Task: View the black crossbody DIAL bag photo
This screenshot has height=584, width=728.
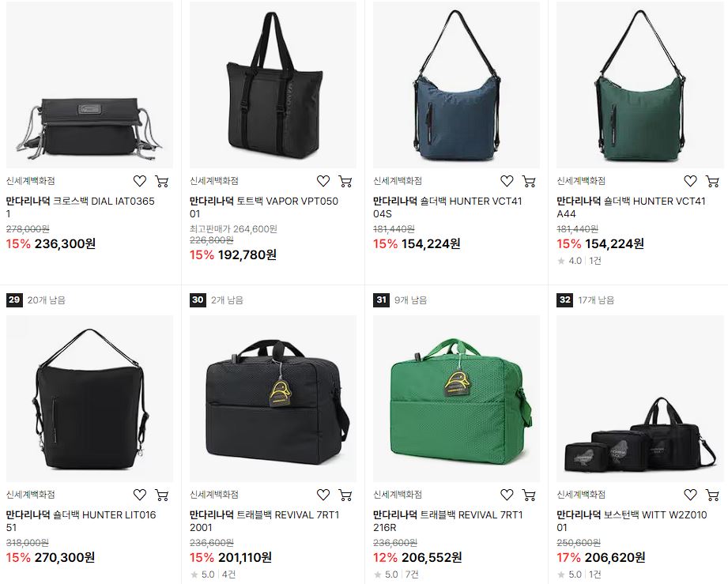Action: 89,85
